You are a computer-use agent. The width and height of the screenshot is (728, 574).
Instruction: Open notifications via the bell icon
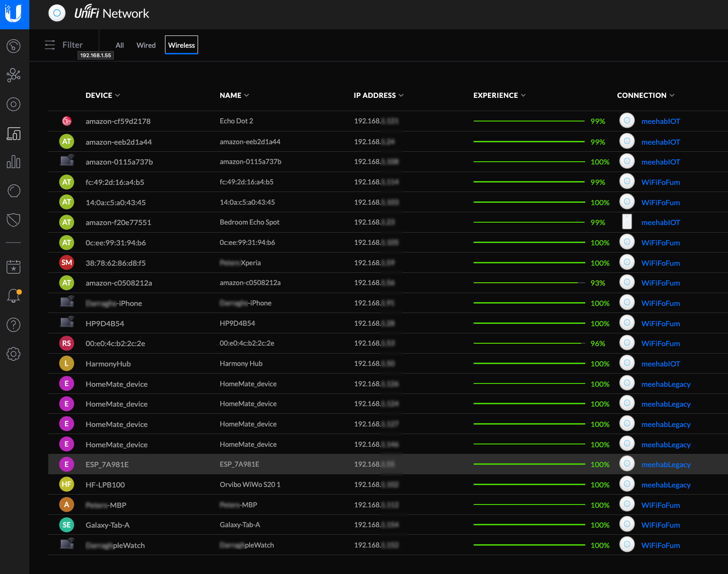[14, 296]
